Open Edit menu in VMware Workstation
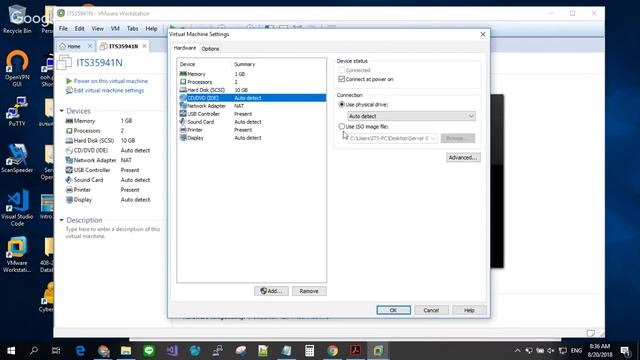 80,29
